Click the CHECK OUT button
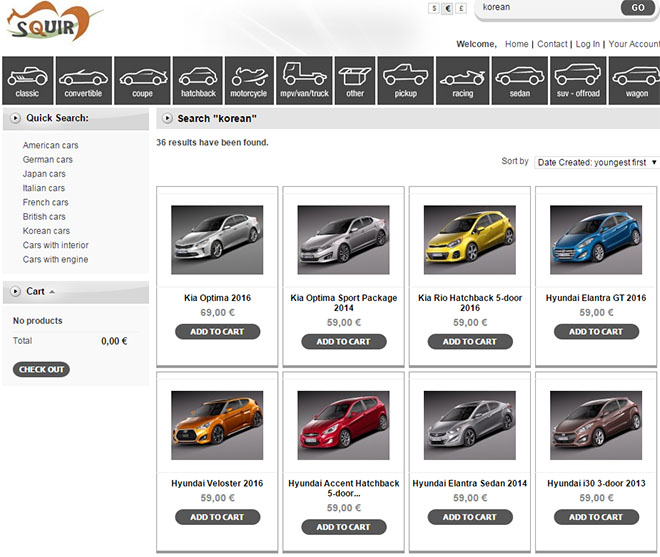660x557 pixels. click(41, 369)
